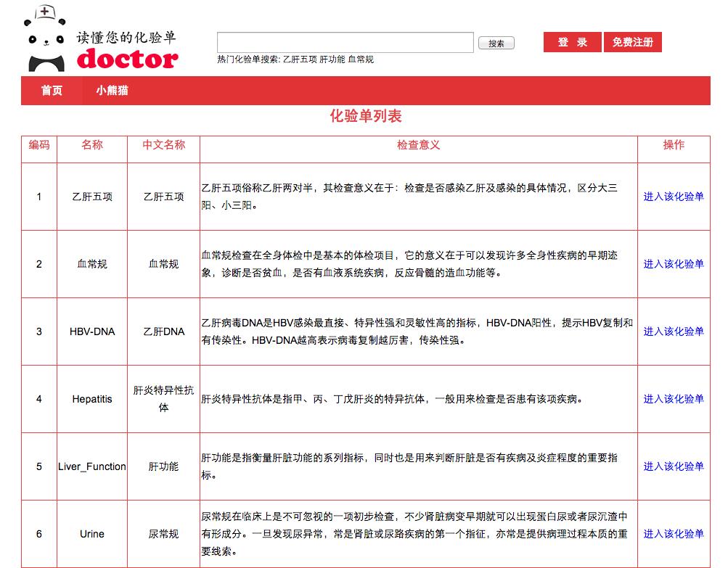Open 进入该化验单 for Liver_Function row
Viewport: 728px width, 568px height.
[674, 466]
